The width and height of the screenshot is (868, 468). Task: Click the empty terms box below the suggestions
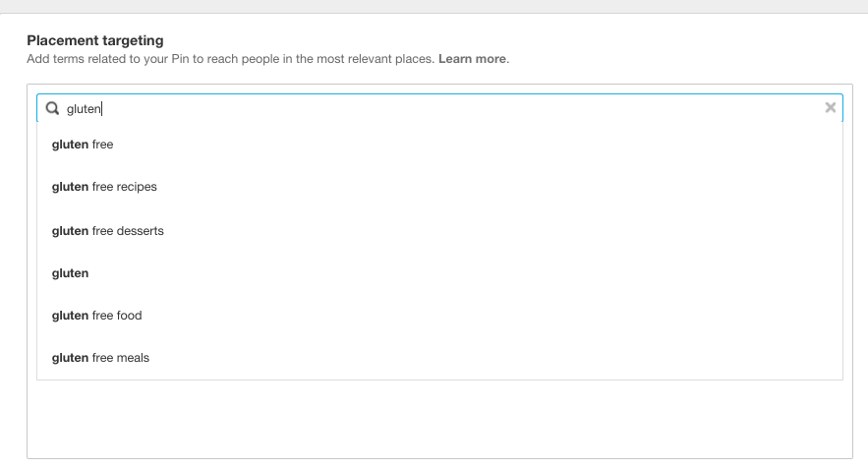(x=439, y=418)
